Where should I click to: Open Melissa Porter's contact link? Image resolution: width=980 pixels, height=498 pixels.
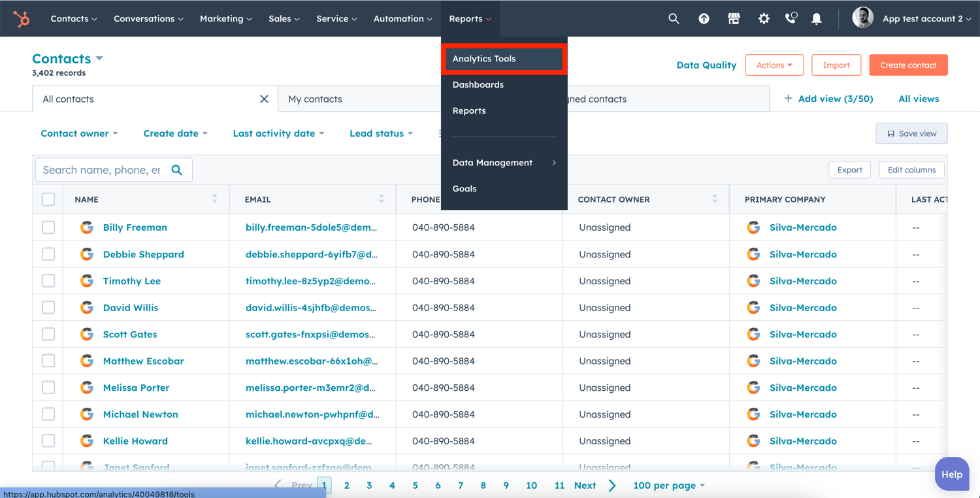pos(136,387)
